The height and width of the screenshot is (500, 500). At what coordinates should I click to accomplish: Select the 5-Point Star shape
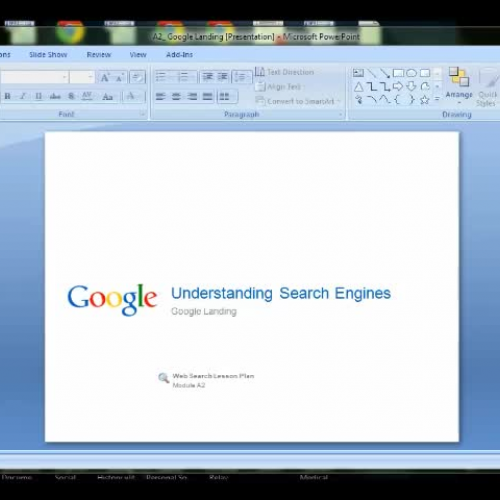tap(425, 99)
